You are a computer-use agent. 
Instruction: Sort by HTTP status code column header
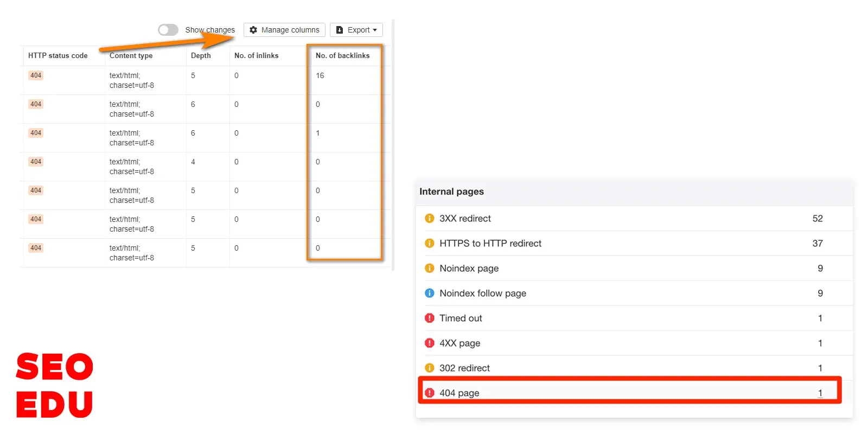pos(58,55)
